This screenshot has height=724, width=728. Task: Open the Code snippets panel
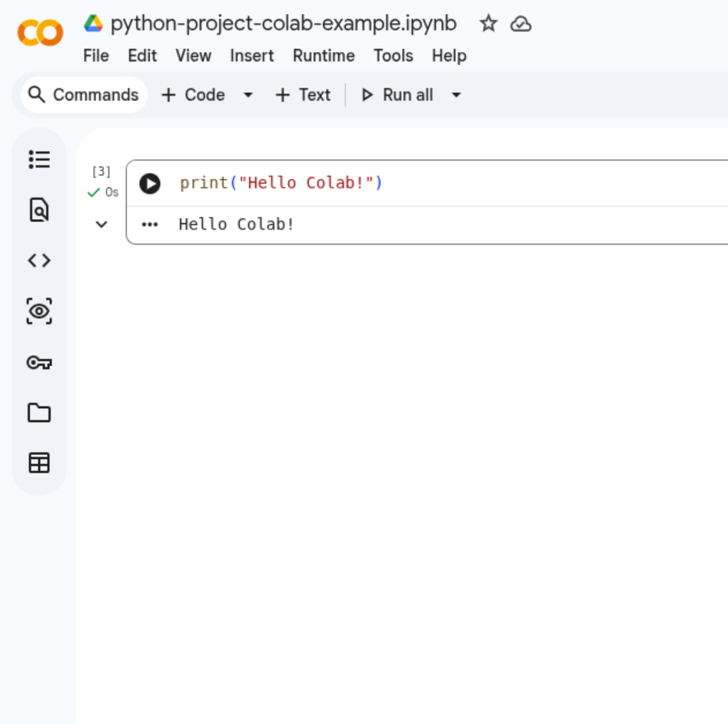(x=39, y=261)
